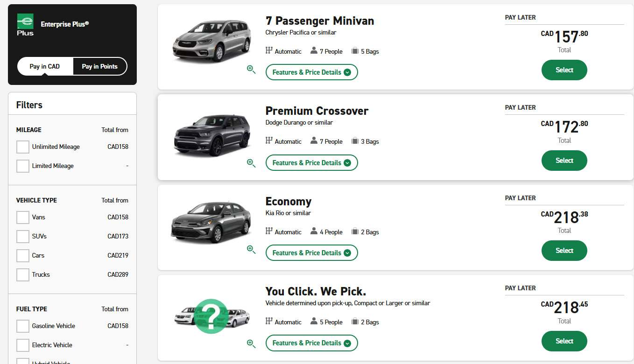Open Features & Price Details for You Click. We Pick.
This screenshot has height=364, width=634.
tap(311, 343)
